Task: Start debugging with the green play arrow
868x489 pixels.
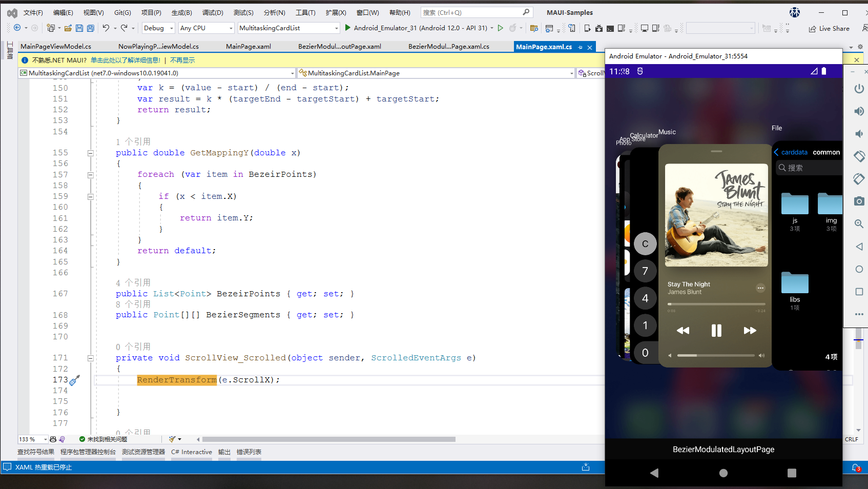Action: pos(348,28)
